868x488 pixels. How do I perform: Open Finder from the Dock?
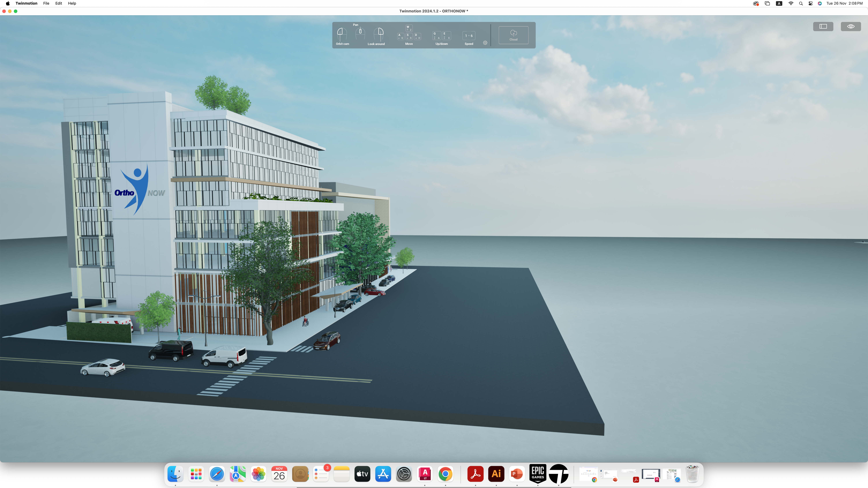(176, 474)
